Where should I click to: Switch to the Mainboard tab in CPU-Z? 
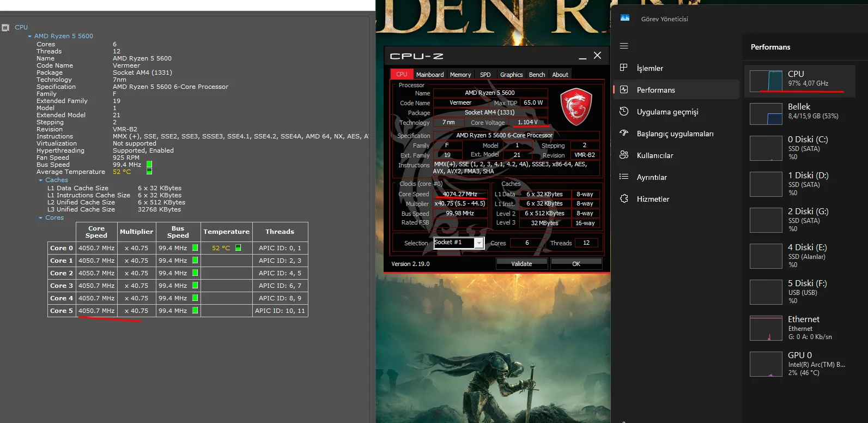point(430,75)
